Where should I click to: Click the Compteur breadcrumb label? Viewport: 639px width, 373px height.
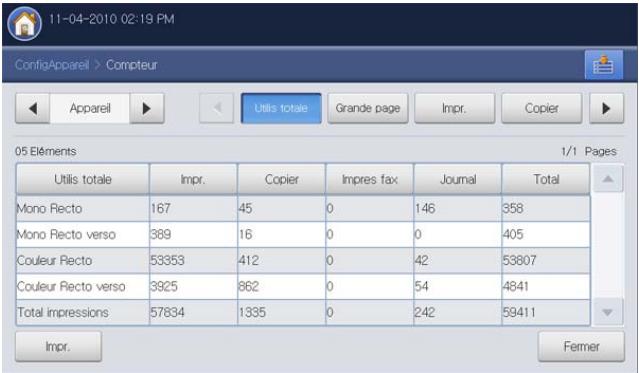coord(132,65)
